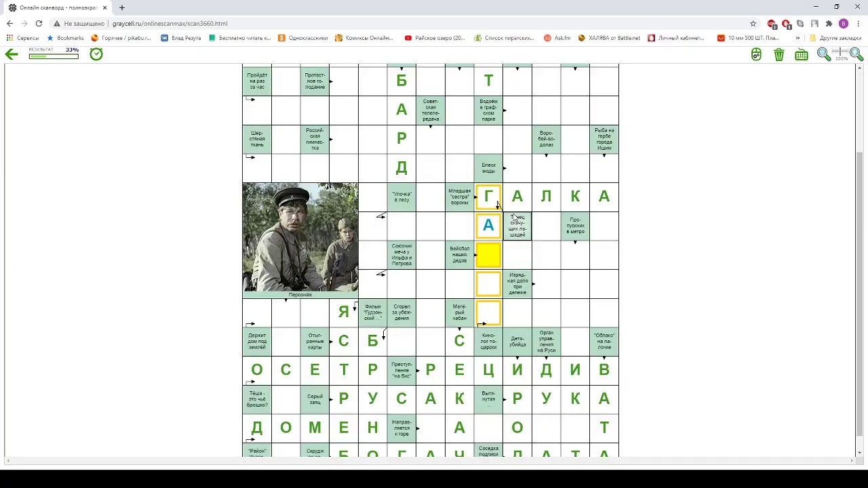Select clue Преступление на бис
The image size is (868, 488).
coord(401,370)
